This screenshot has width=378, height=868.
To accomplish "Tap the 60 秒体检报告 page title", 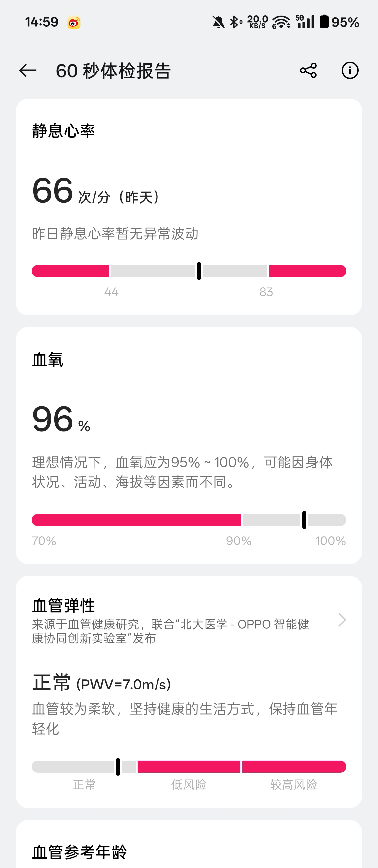I will 113,71.
